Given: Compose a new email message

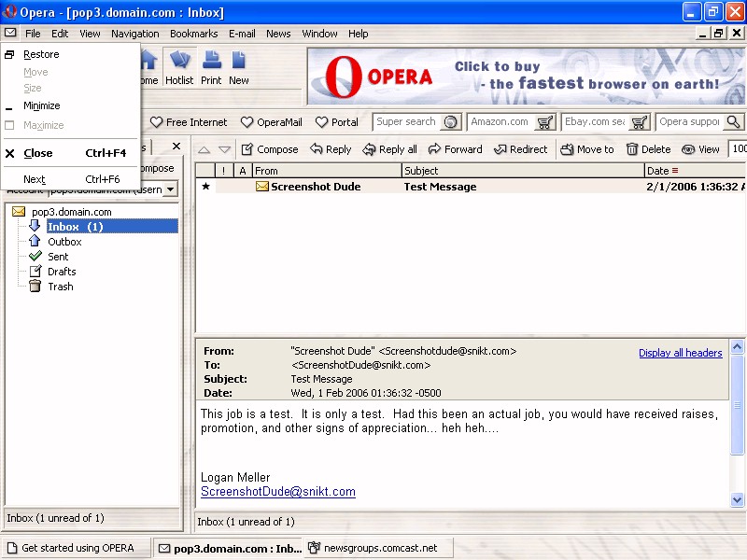Looking at the screenshot, I should pyautogui.click(x=270, y=149).
